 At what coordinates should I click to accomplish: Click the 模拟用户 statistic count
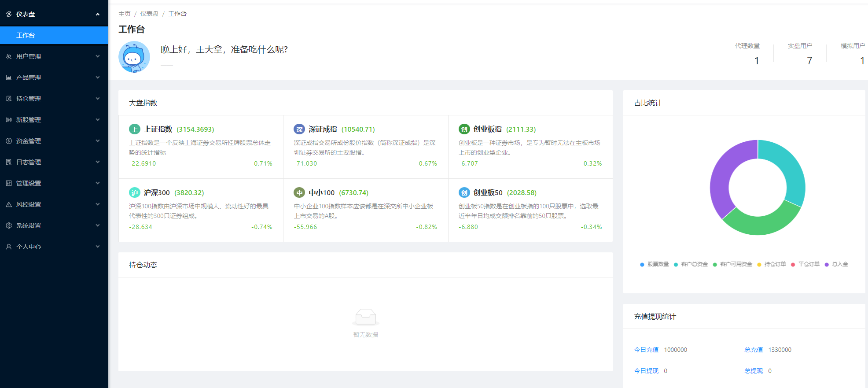point(862,61)
